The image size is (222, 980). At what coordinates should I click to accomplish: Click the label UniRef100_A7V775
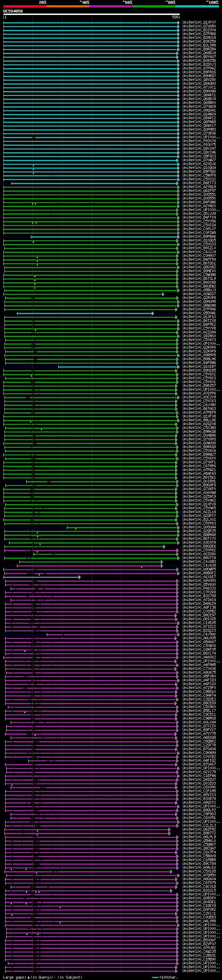click(x=199, y=734)
